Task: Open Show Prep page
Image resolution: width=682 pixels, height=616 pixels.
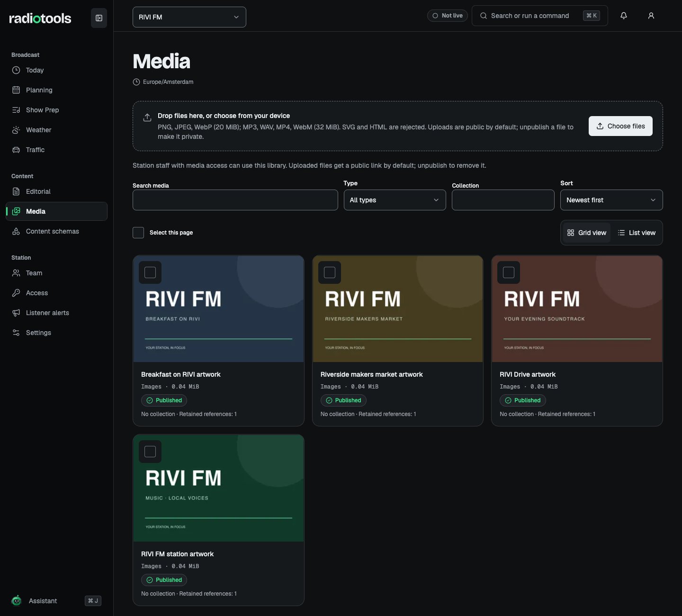Action: coord(57,110)
